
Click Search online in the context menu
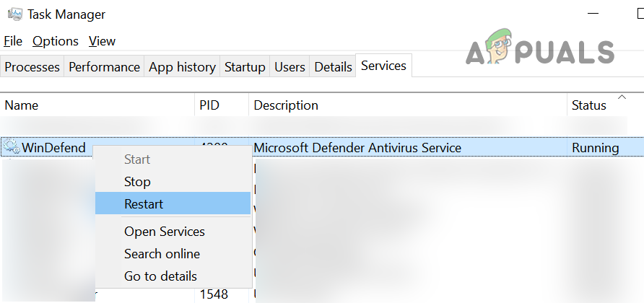[x=162, y=254]
